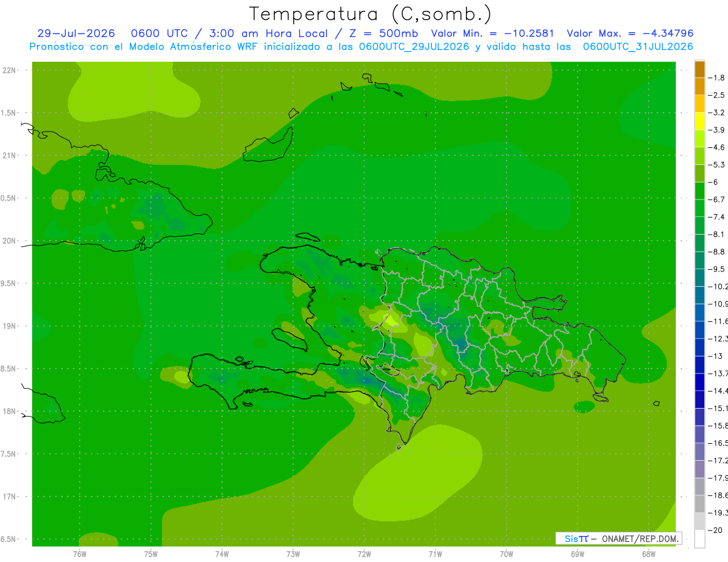728x562 pixels.
Task: Click the '-4.6' colorbar label
Action: point(716,147)
